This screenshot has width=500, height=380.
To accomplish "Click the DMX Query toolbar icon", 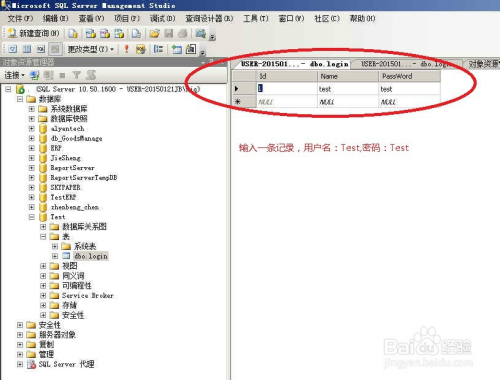I will (105, 33).
